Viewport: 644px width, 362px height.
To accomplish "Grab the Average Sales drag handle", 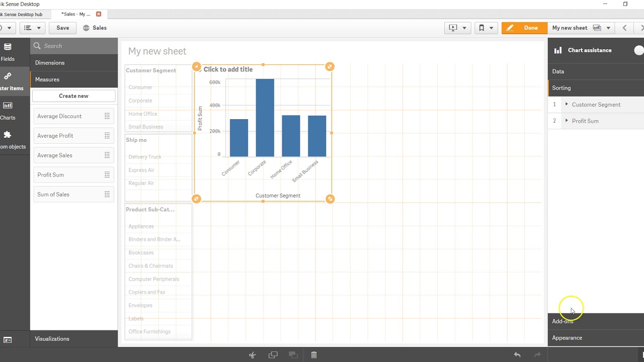I will tap(107, 155).
